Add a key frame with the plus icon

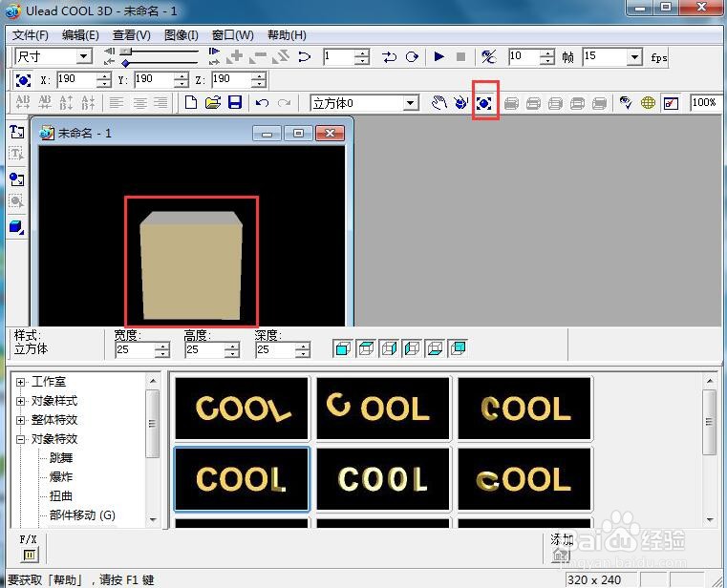[x=235, y=56]
